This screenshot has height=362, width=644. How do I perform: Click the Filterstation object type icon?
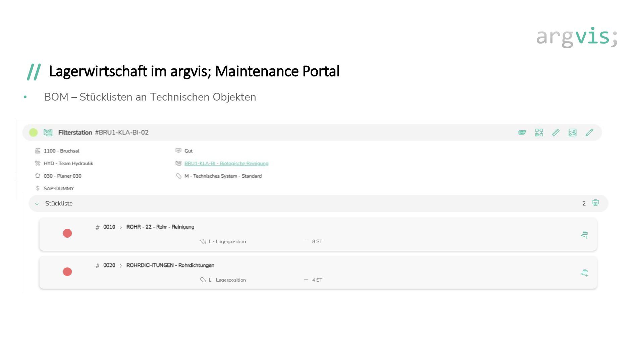click(48, 132)
